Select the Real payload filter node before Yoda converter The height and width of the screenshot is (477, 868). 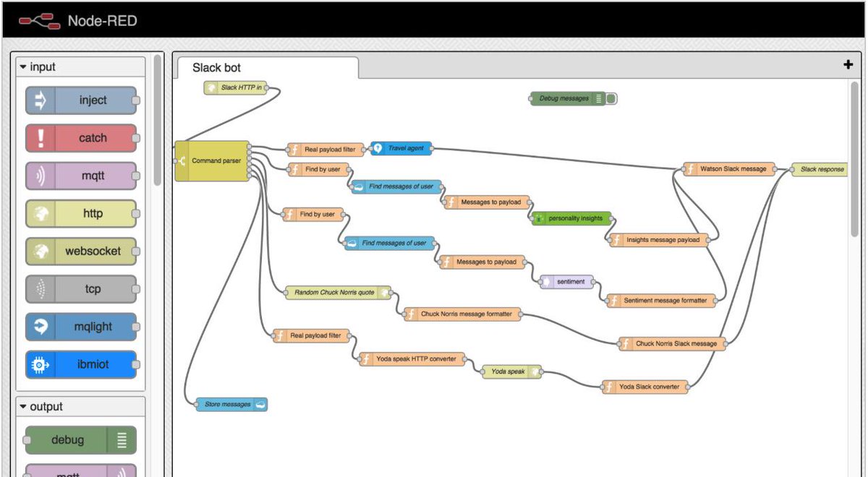click(312, 335)
